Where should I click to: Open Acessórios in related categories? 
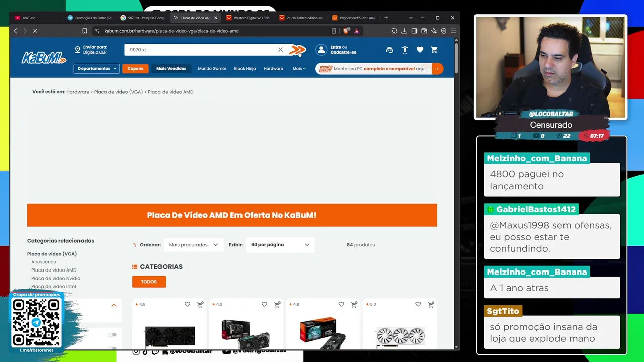click(x=44, y=262)
